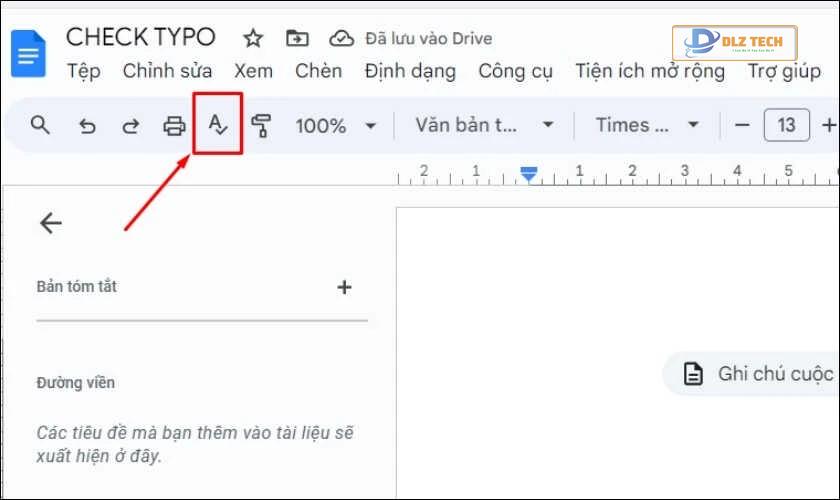The image size is (840, 500).
Task: Redo the last action
Action: point(130,126)
